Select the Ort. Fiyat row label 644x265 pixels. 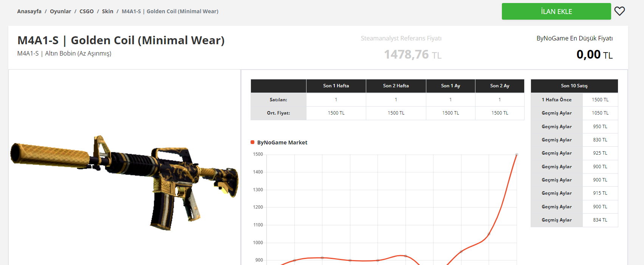coord(279,113)
